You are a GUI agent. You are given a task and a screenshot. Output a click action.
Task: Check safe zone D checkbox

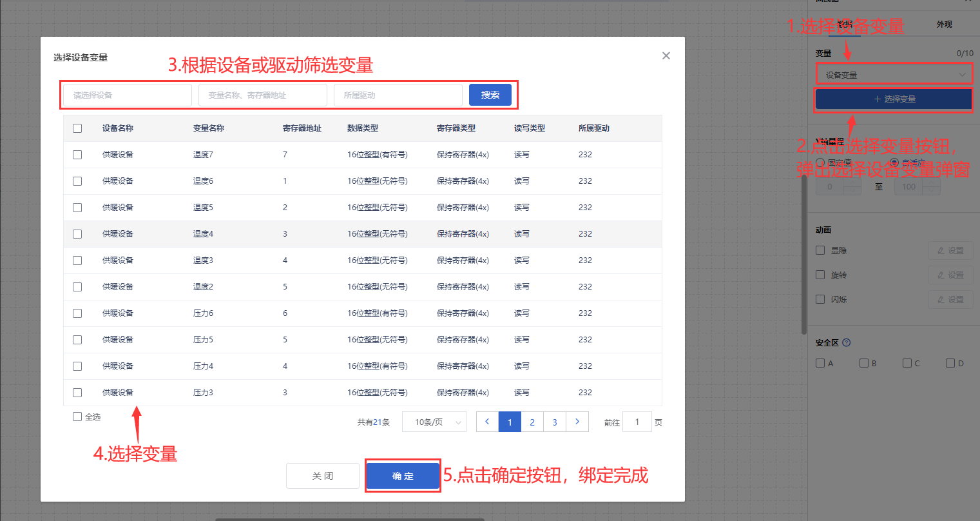tap(950, 363)
